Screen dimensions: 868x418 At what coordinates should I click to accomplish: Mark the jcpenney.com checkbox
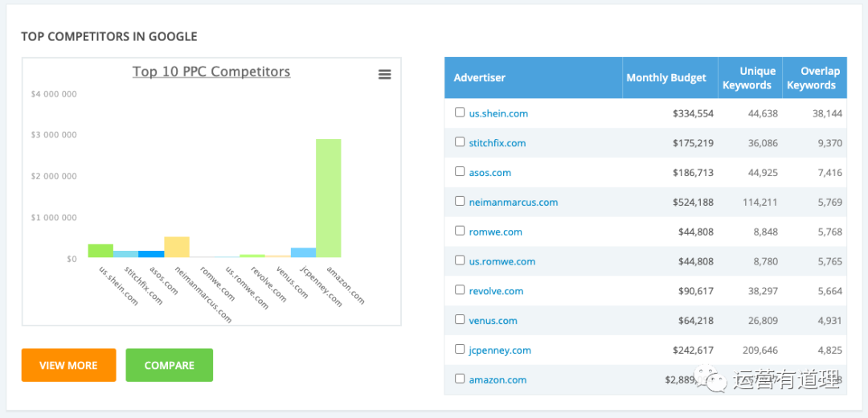(x=460, y=349)
